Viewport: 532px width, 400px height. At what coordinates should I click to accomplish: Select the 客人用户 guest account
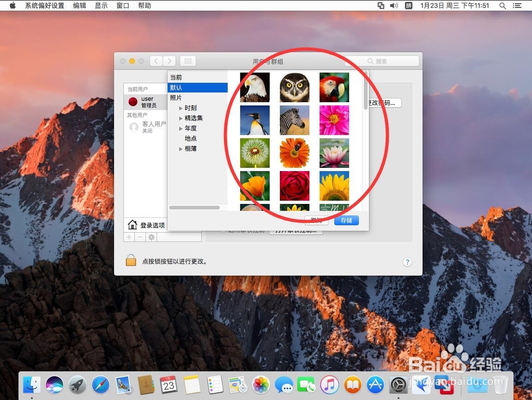tap(146, 127)
